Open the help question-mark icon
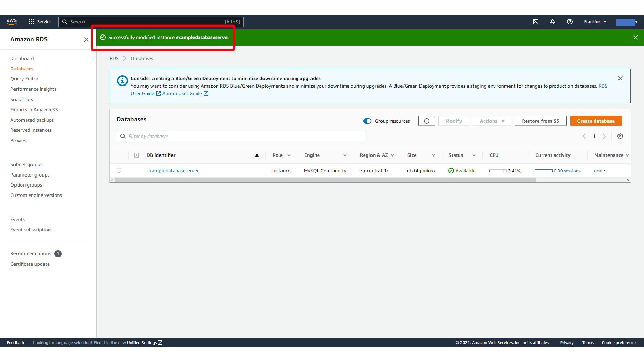 569,22
